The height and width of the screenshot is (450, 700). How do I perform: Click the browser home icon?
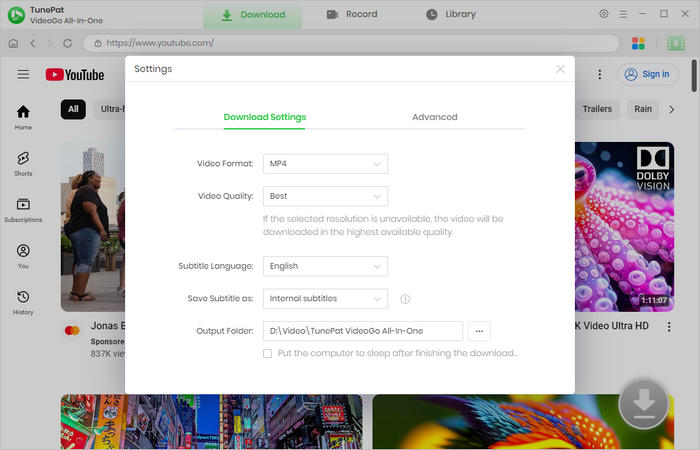[x=13, y=44]
